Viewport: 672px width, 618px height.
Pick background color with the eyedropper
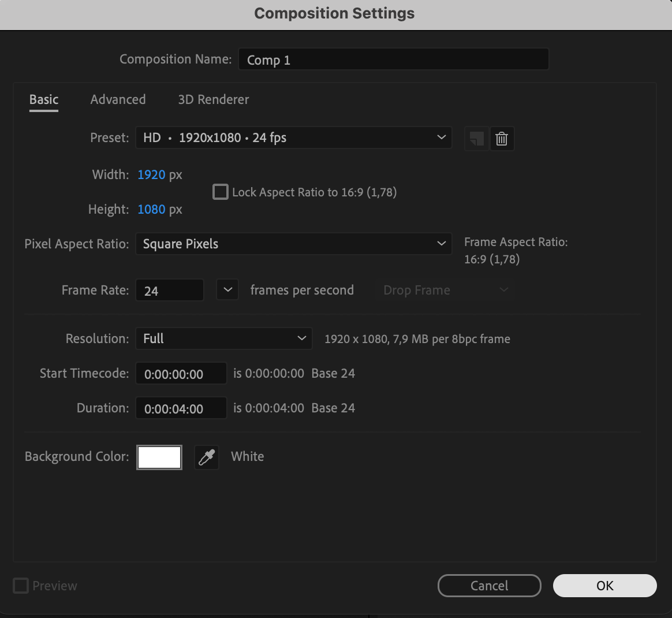pyautogui.click(x=207, y=457)
